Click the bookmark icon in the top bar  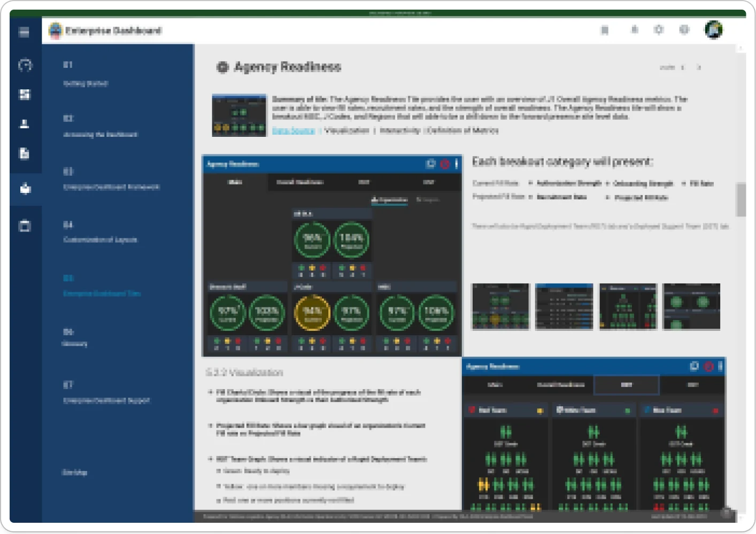click(x=605, y=30)
